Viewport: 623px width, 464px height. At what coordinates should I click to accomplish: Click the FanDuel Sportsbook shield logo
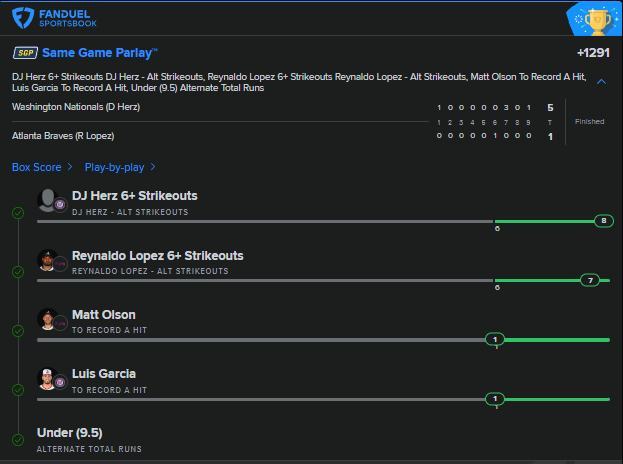[23, 18]
